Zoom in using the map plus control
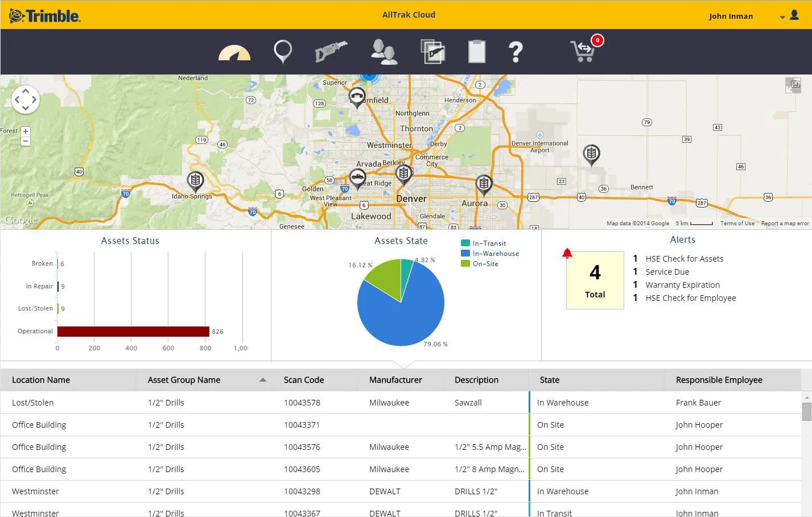The height and width of the screenshot is (517, 812). click(x=25, y=131)
